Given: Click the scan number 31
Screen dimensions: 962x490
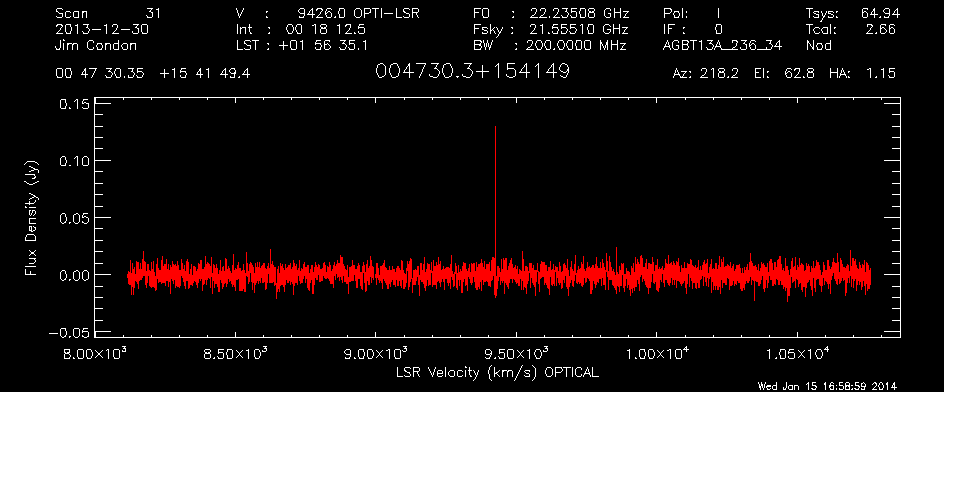Looking at the screenshot, I should (x=153, y=13).
